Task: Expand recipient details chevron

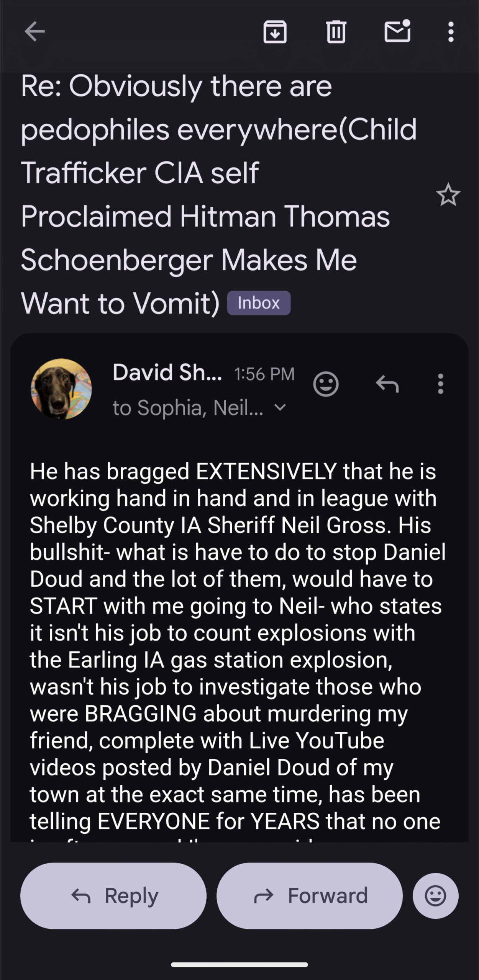Action: coord(281,407)
